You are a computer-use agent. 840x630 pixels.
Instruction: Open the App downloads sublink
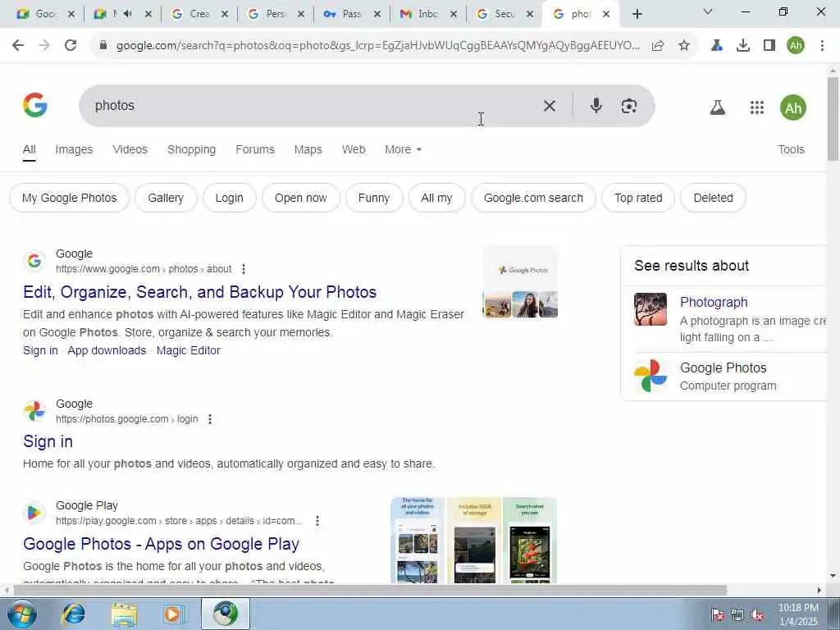(x=107, y=350)
